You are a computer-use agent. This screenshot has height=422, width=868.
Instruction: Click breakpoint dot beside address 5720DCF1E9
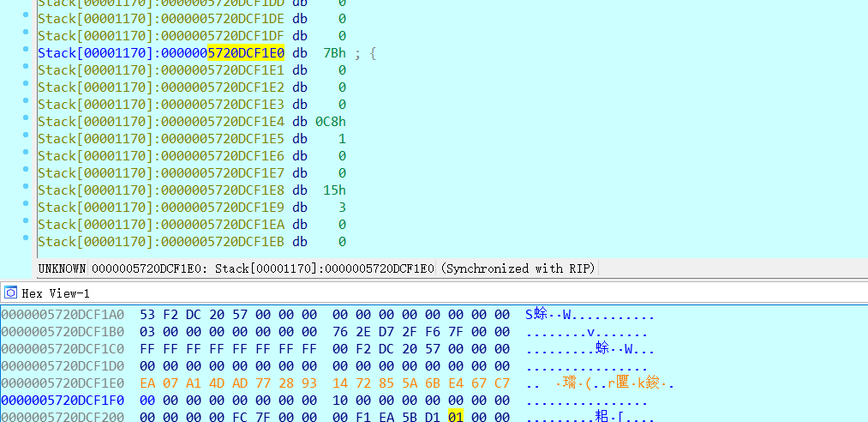tap(26, 207)
